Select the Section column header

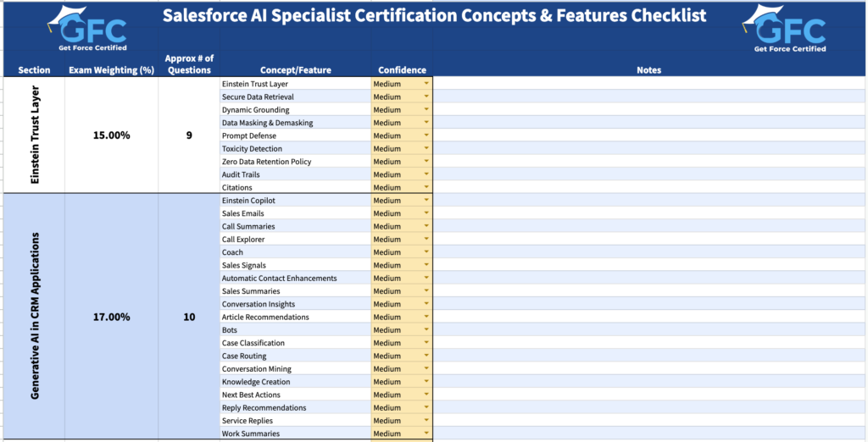coord(34,70)
